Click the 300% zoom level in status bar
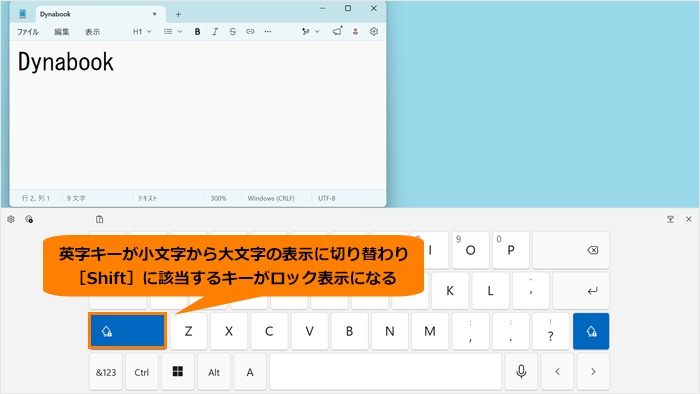Viewport: 700px width, 394px height. (x=219, y=198)
